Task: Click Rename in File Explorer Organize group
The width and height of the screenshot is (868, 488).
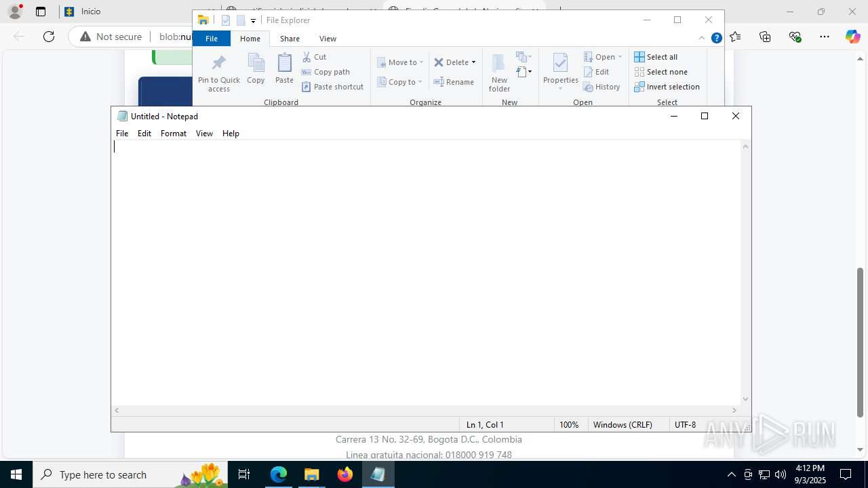Action: coord(454,82)
